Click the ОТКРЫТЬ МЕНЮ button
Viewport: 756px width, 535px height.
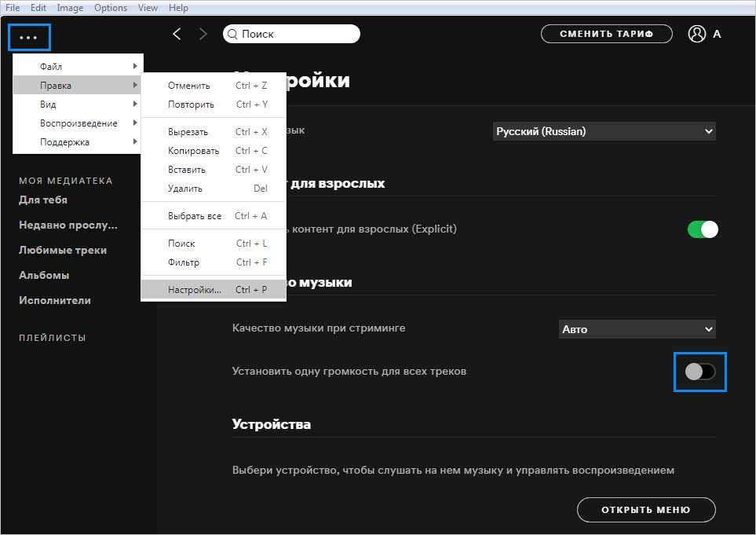[645, 510]
